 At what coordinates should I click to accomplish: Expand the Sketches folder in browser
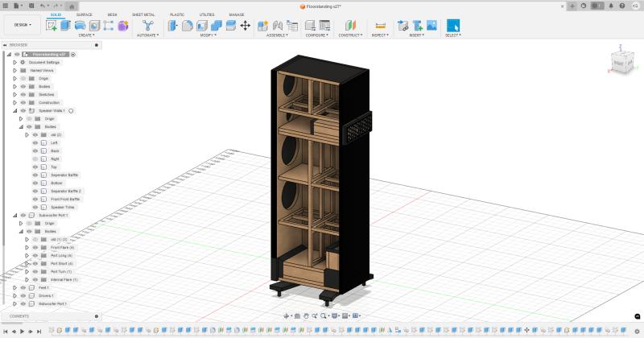tap(14, 94)
